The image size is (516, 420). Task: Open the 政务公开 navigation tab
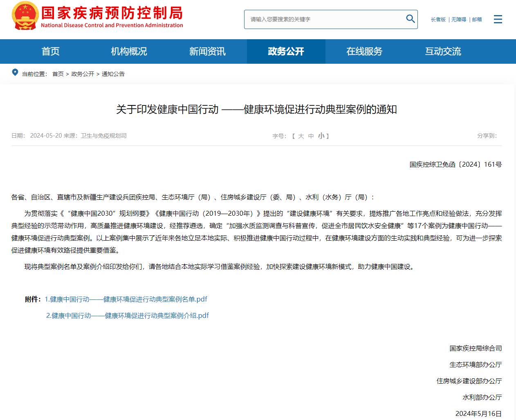coord(286,51)
